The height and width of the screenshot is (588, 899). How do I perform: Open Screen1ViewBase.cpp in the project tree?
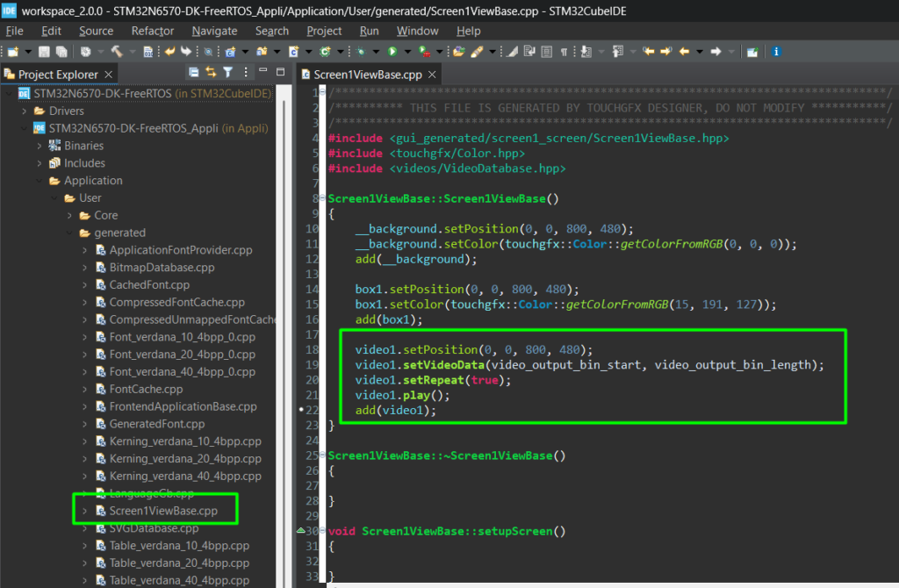click(x=163, y=511)
